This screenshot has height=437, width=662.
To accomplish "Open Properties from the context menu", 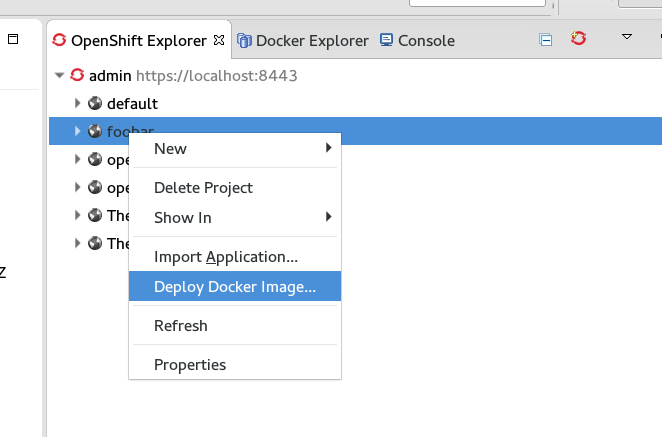I will (190, 365).
